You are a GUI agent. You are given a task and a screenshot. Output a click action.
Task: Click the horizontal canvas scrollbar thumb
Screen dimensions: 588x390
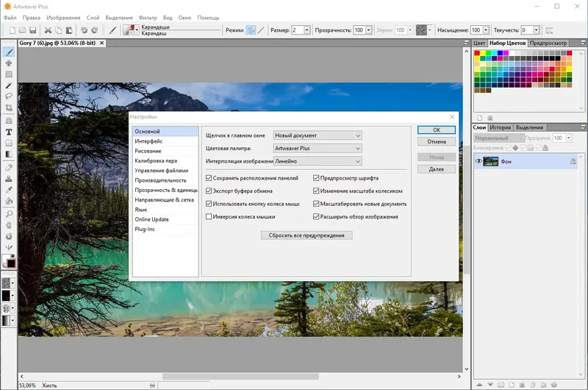[240, 376]
